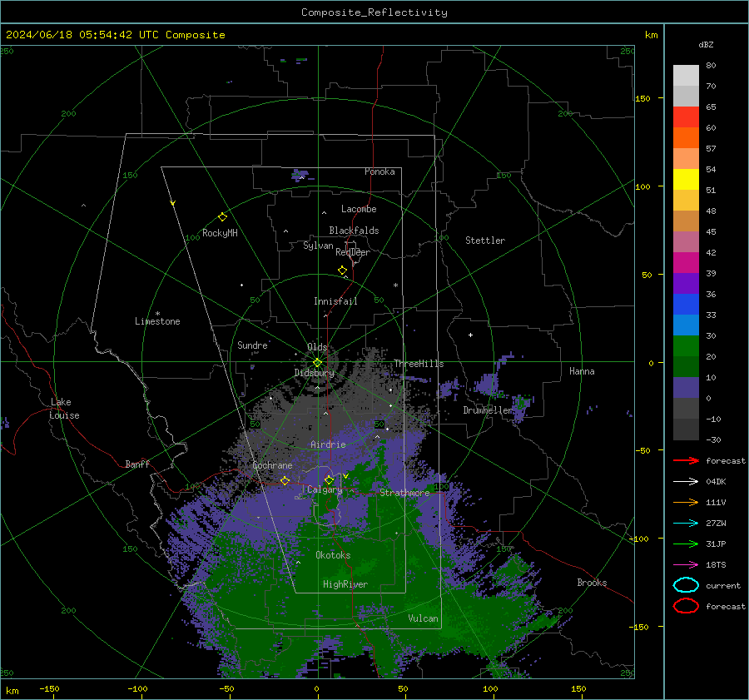Click the Blackfalds town label

(x=354, y=231)
